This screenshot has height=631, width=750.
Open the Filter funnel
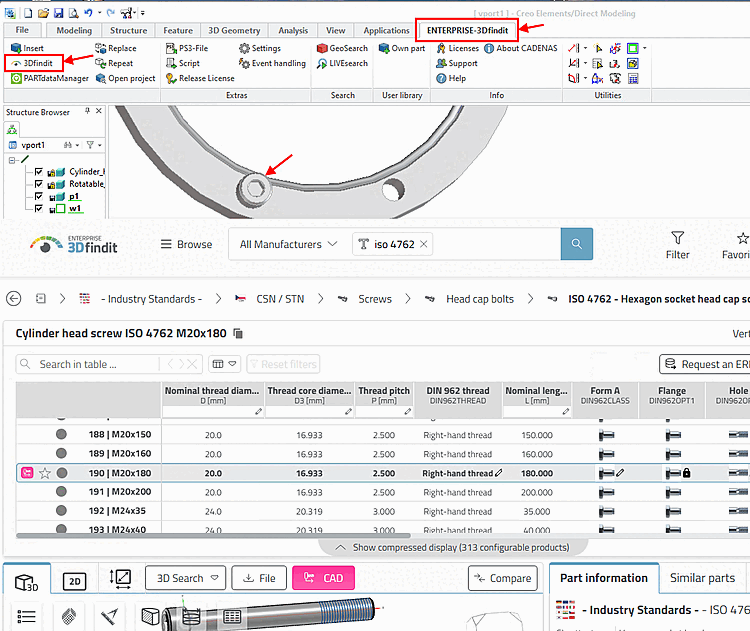click(677, 245)
